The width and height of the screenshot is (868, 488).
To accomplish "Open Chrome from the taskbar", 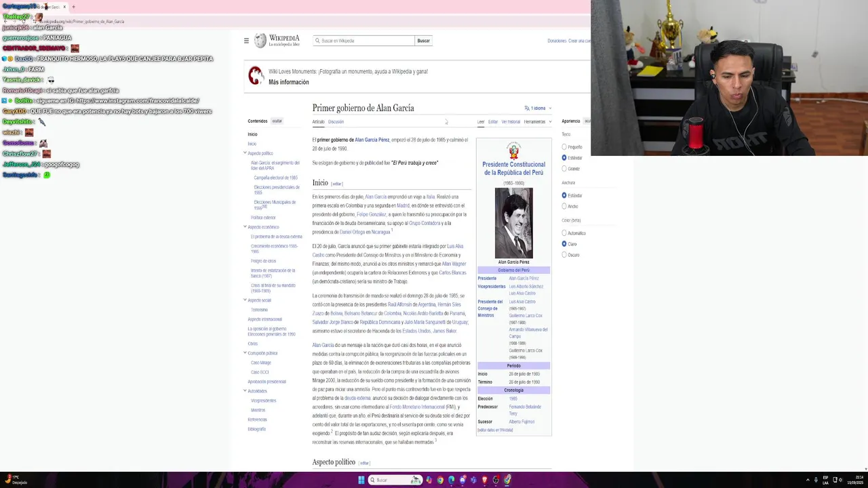I will click(440, 480).
